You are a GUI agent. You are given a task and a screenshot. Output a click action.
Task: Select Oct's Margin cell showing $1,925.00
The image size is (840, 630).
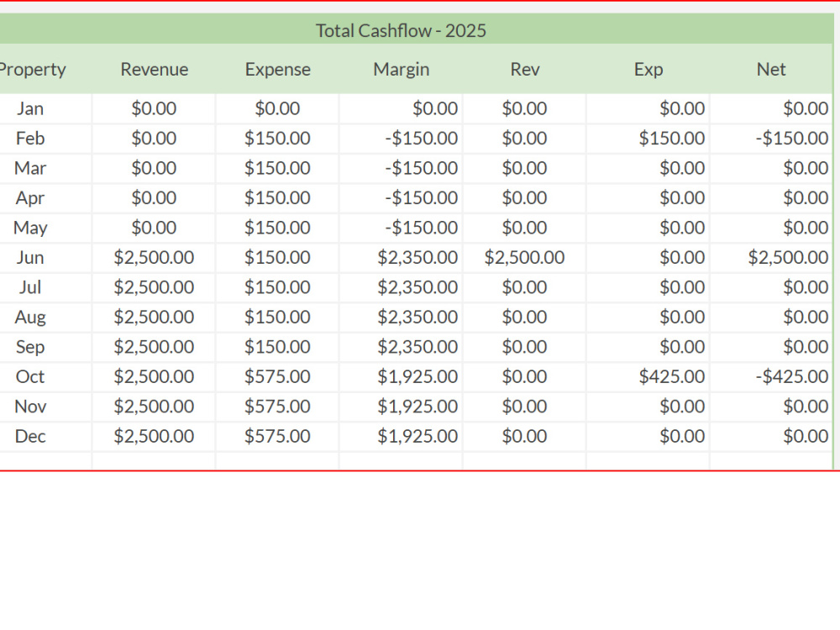(x=402, y=376)
